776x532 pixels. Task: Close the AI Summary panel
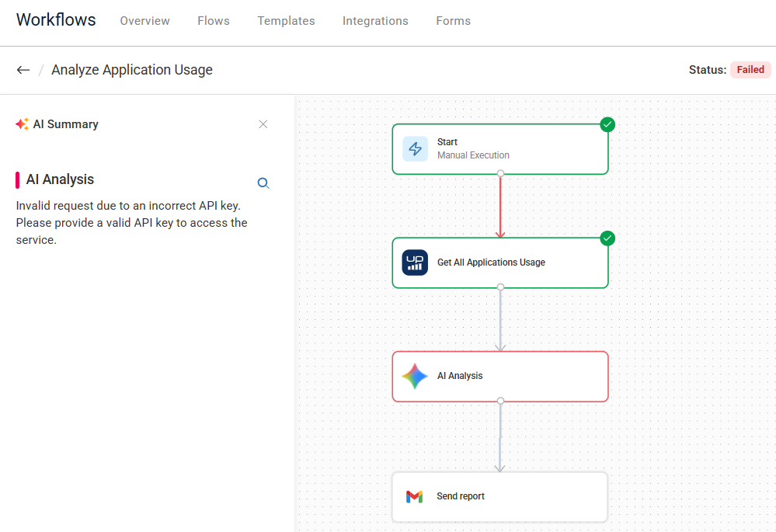pos(263,123)
